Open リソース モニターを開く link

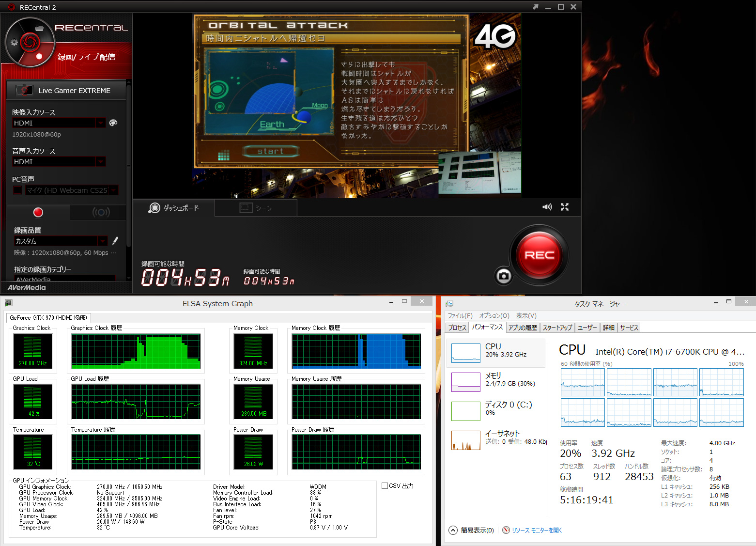pyautogui.click(x=537, y=530)
